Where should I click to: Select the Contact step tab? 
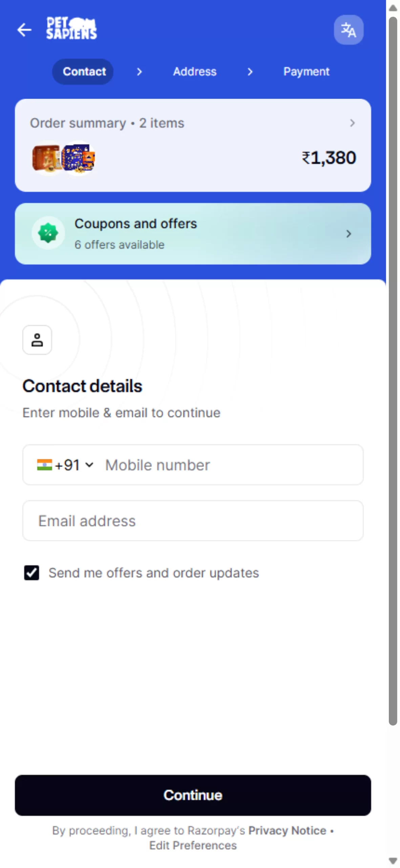point(84,72)
